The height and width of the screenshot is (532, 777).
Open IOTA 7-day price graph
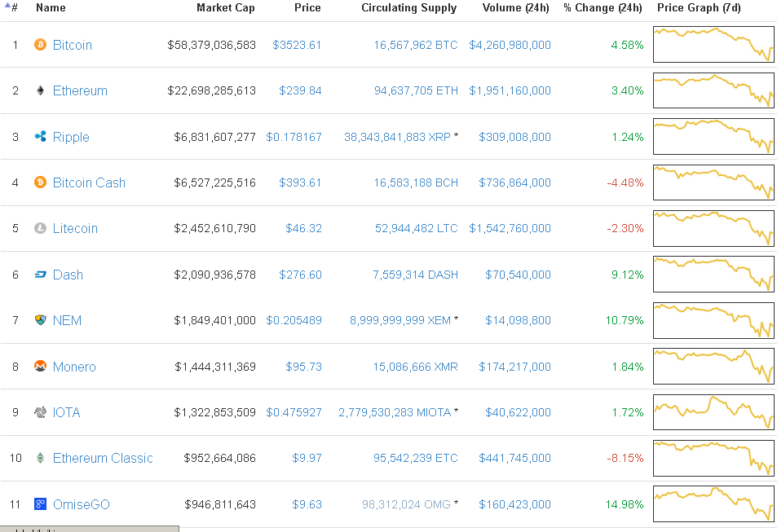pos(713,412)
